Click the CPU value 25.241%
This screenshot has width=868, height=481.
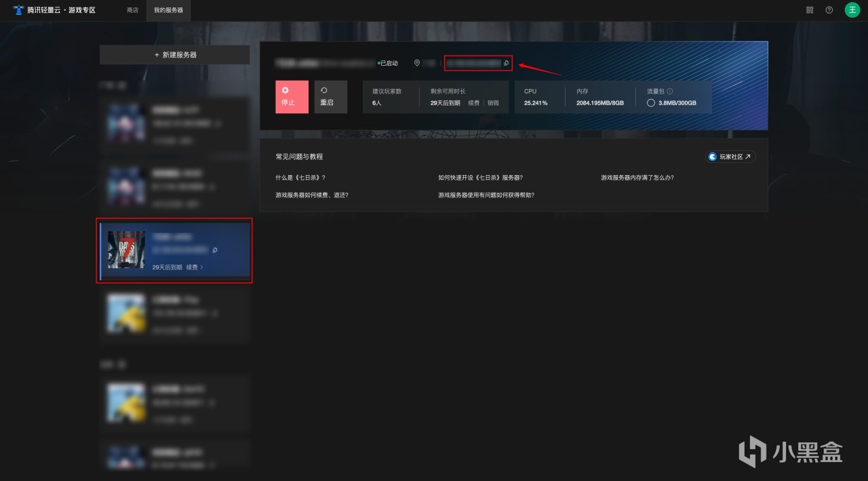click(x=536, y=103)
